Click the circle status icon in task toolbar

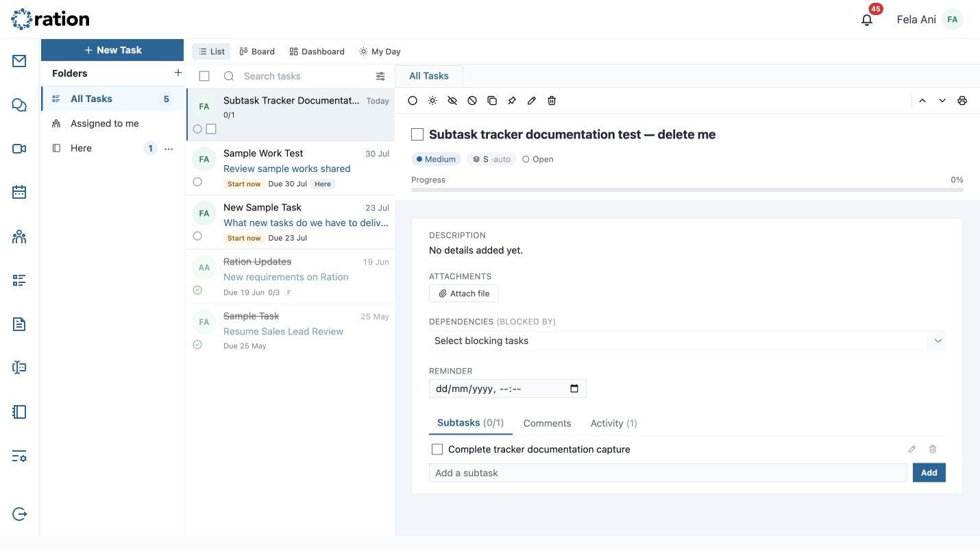pos(413,101)
